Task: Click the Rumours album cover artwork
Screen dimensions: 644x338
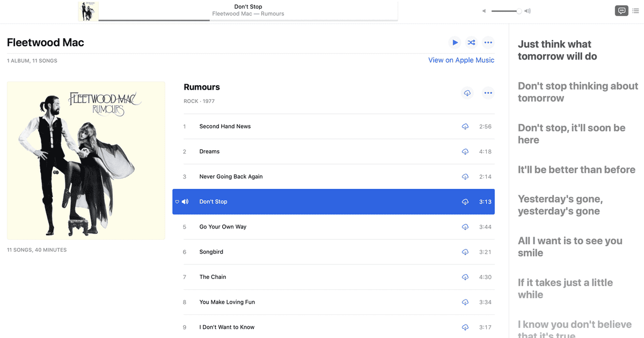Action: (86, 160)
